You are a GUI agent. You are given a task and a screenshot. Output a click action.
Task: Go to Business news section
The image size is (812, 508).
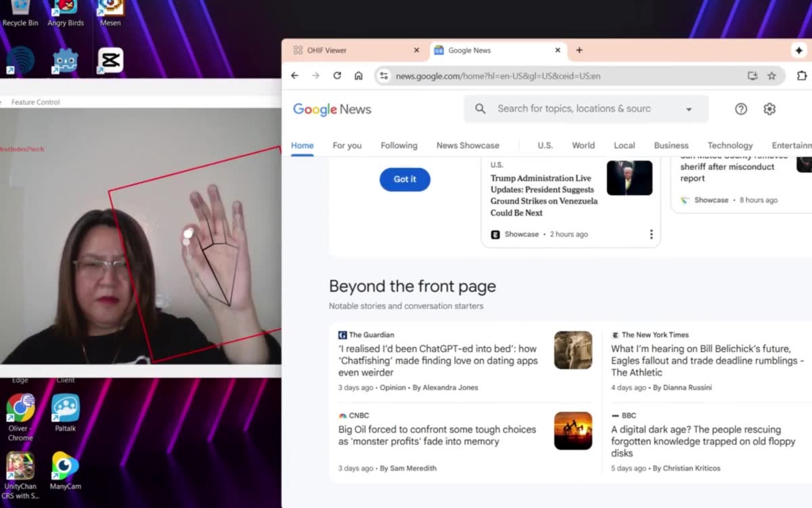coord(671,146)
